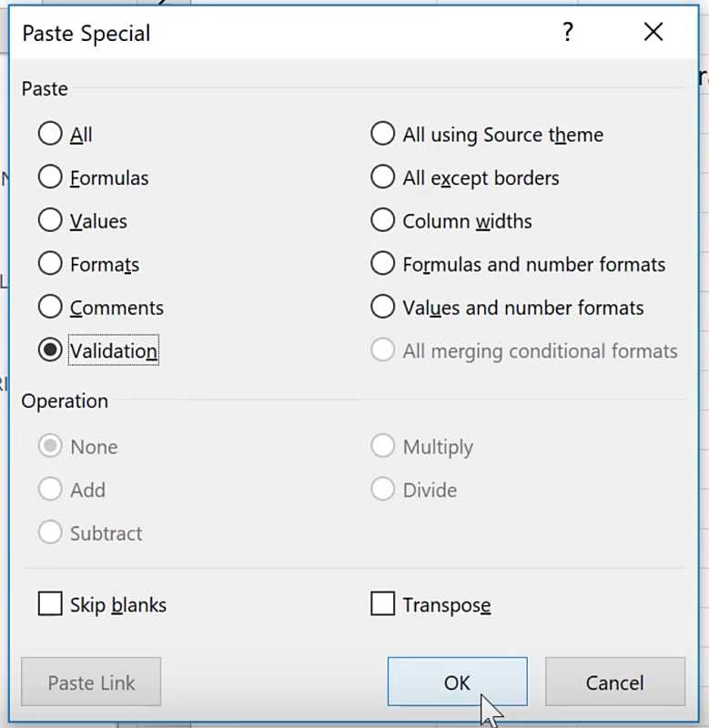This screenshot has height=728, width=709.
Task: Choose All except borders option
Action: pos(382,177)
